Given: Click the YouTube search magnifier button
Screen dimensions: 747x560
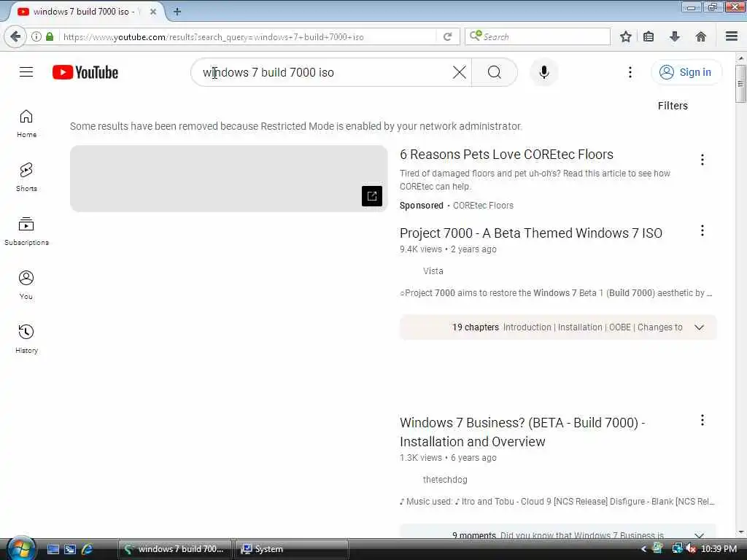Looking at the screenshot, I should point(495,72).
